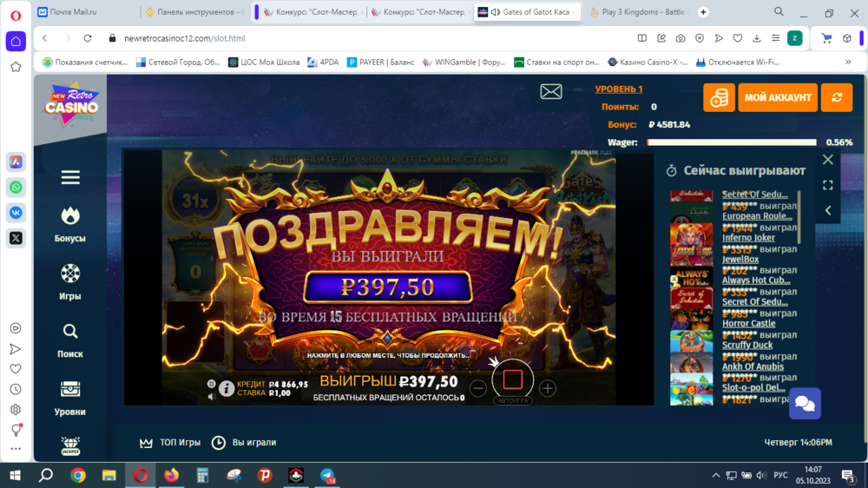Switch to the Play 3 Kingdoms tab
This screenshot has height=488, width=868.
(641, 12)
